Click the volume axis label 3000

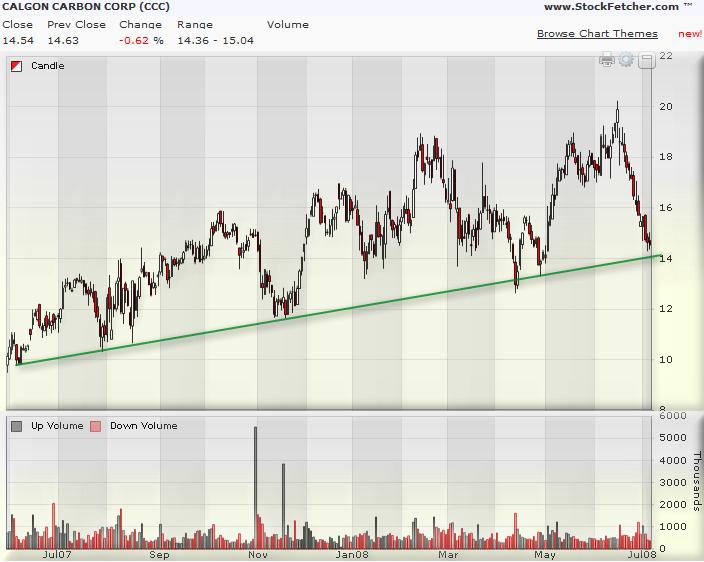(673, 482)
